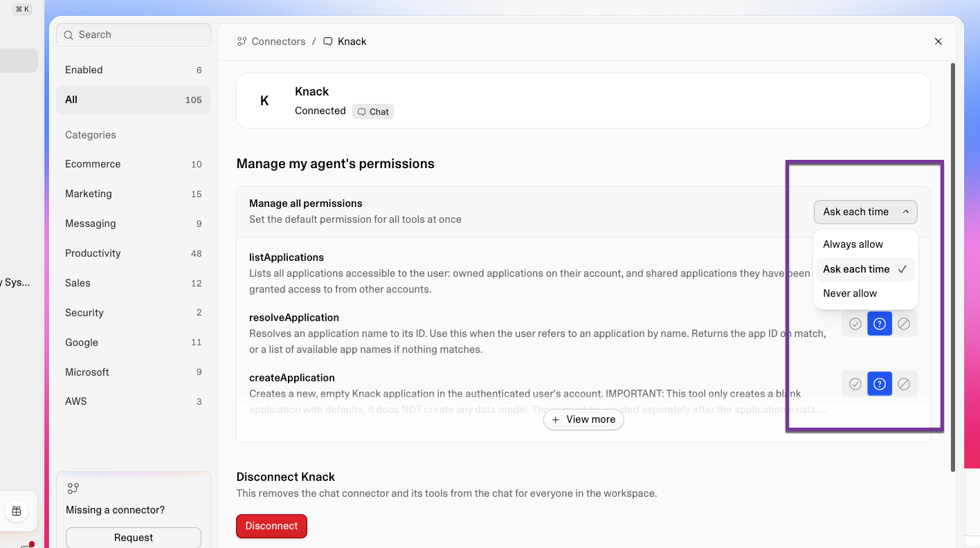
Task: Click the gift icon at left edge
Action: 17,511
